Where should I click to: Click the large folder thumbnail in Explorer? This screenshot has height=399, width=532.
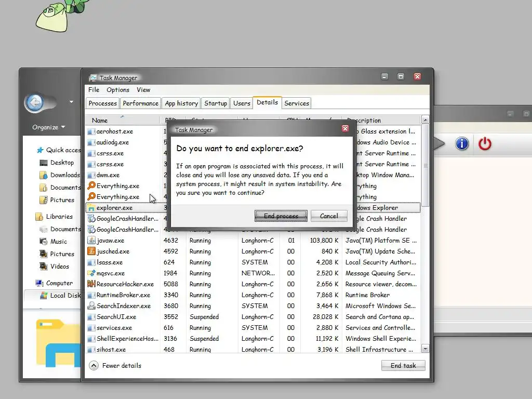click(x=57, y=343)
